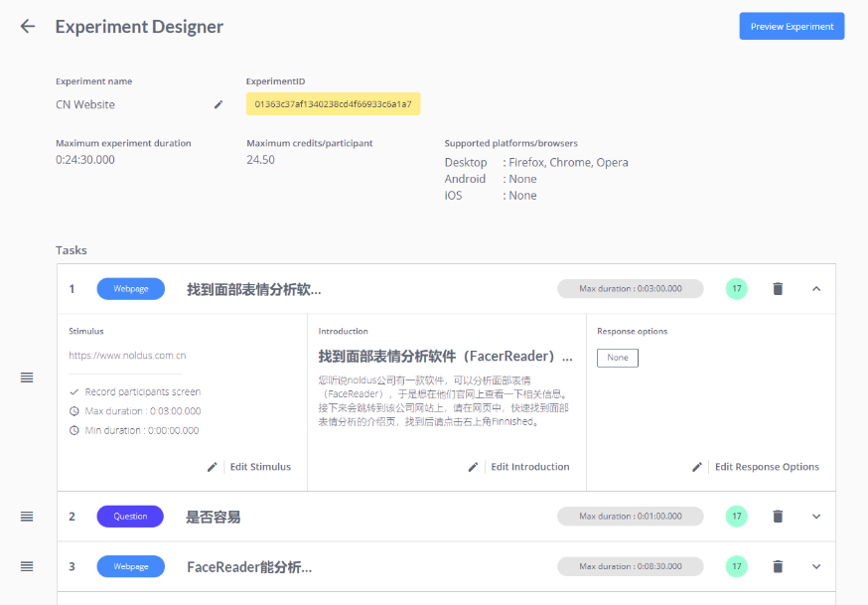The height and width of the screenshot is (605, 868).
Task: Click the Max duration chip on task 2
Action: [630, 516]
